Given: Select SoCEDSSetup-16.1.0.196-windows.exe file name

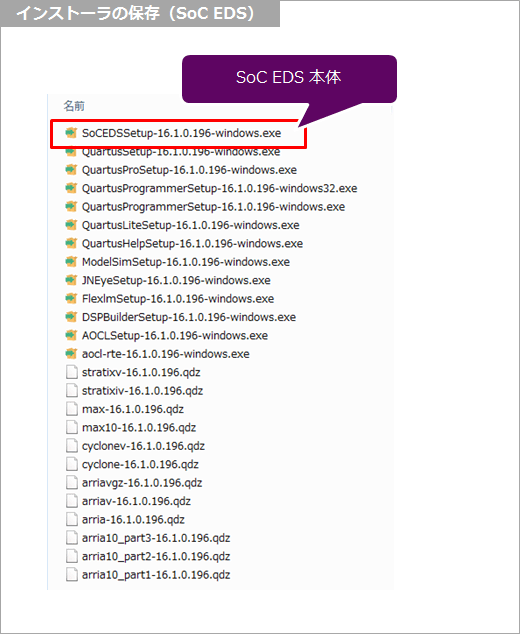Looking at the screenshot, I should tap(182, 133).
